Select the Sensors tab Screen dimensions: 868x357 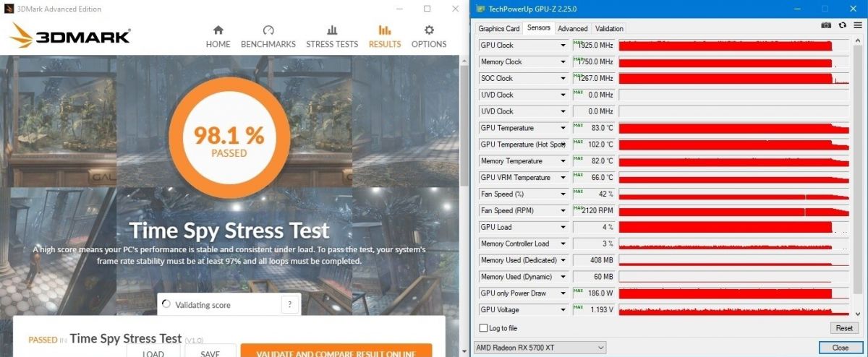coord(539,28)
